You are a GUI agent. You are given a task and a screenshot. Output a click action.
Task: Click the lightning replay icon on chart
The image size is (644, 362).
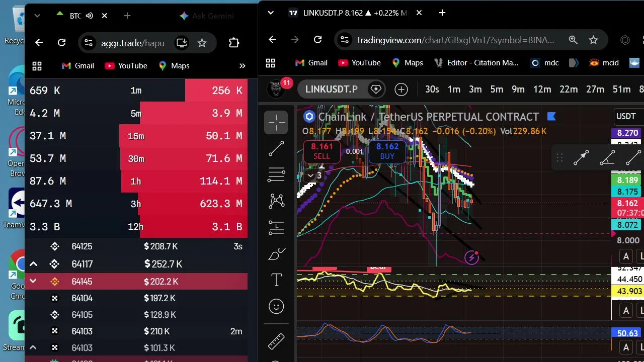pos(471,257)
